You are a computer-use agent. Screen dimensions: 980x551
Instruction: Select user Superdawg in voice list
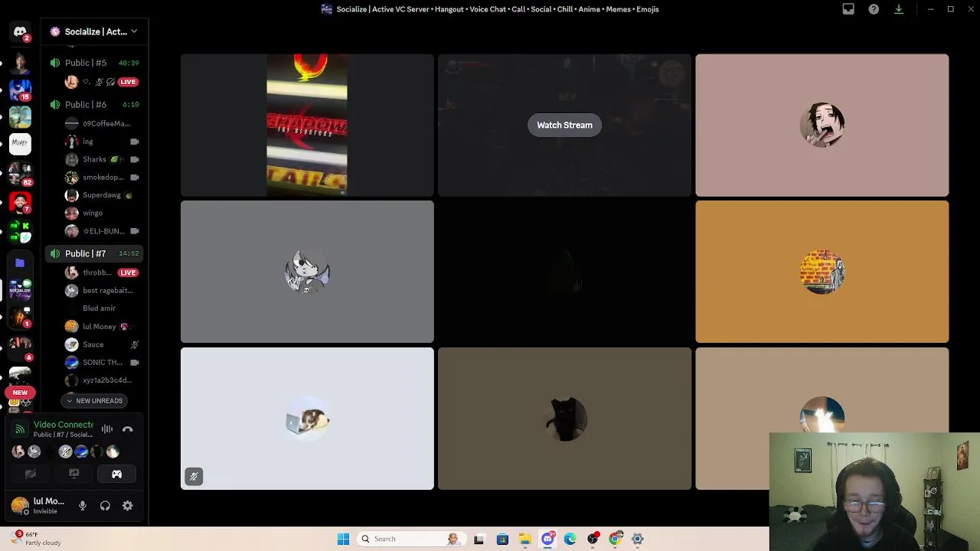click(x=101, y=195)
